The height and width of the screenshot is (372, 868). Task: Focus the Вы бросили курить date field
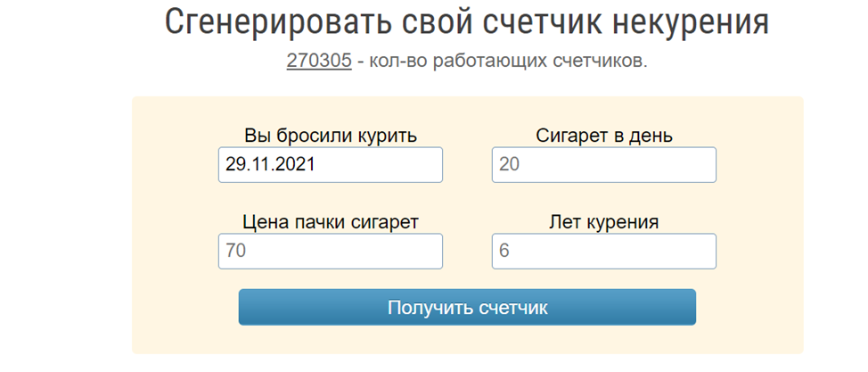click(330, 165)
